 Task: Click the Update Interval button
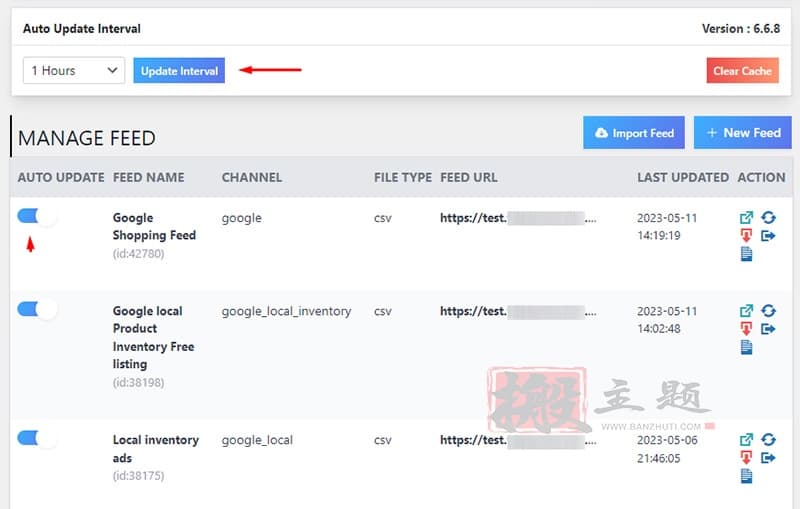tap(179, 70)
